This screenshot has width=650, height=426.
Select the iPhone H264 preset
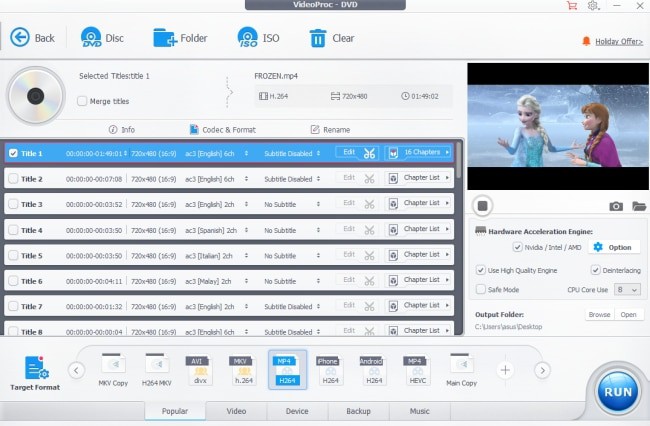[330, 370]
